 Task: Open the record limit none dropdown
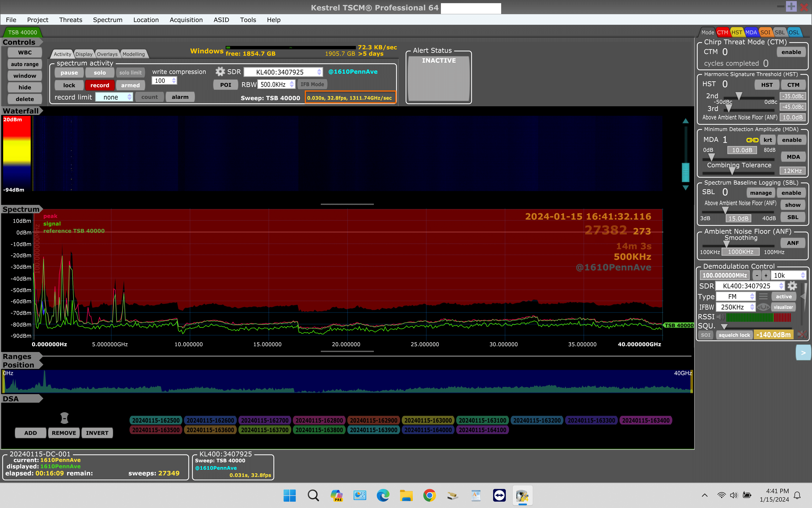[114, 97]
